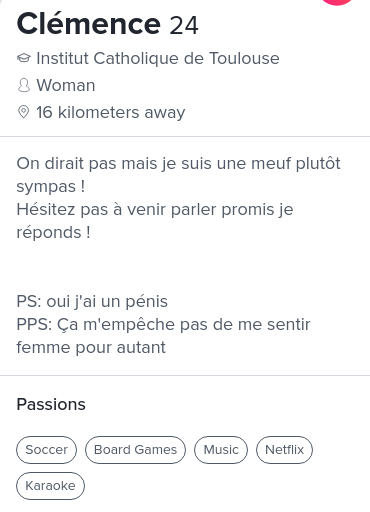
Task: Select the Music passion tag
Action: [221, 450]
